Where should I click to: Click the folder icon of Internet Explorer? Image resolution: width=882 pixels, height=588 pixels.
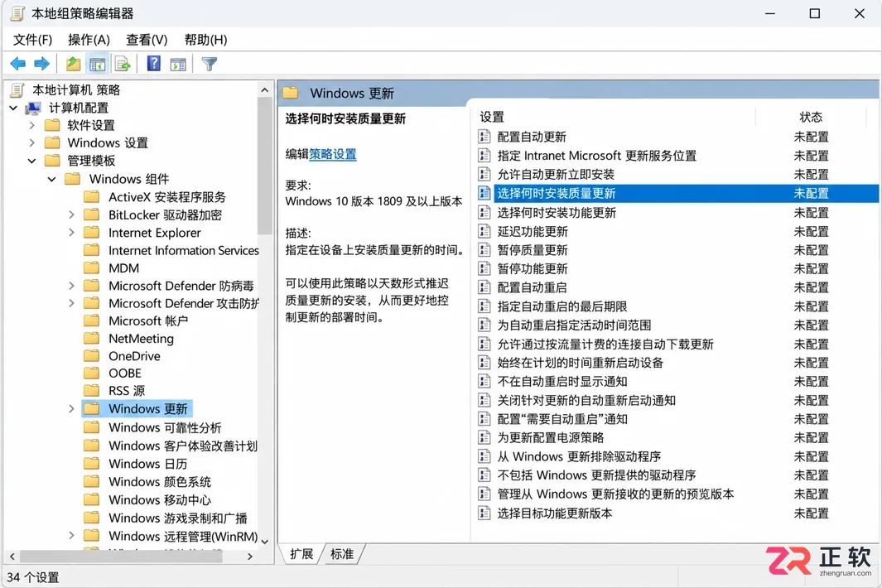[x=92, y=233]
